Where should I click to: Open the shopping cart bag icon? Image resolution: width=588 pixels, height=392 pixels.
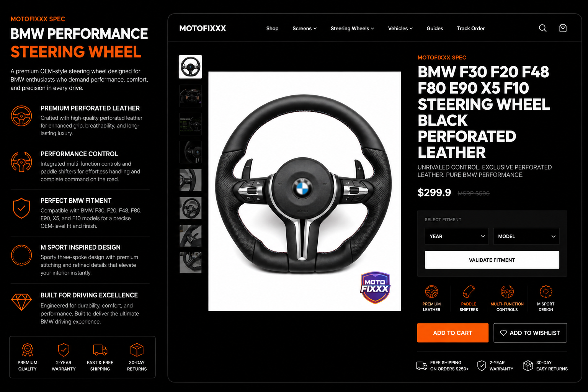pyautogui.click(x=563, y=28)
